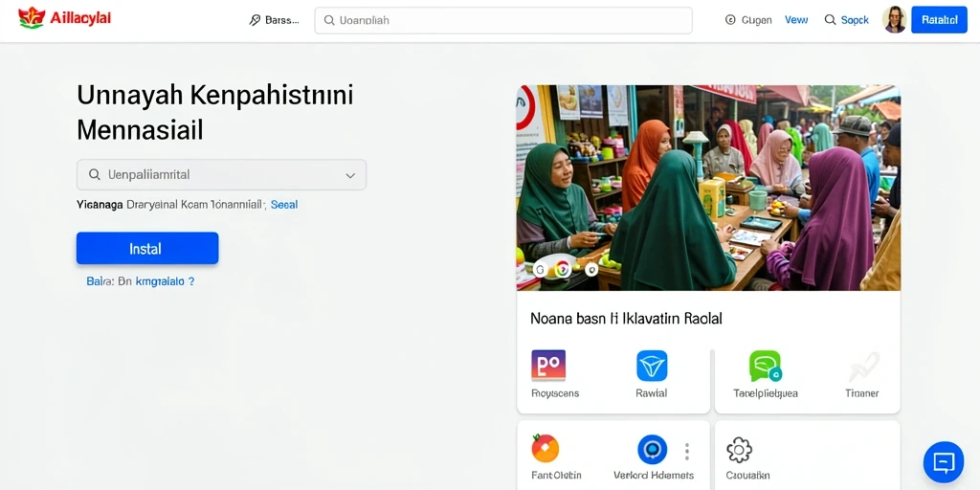
Task: Click the Titaner label text
Action: pos(862,393)
